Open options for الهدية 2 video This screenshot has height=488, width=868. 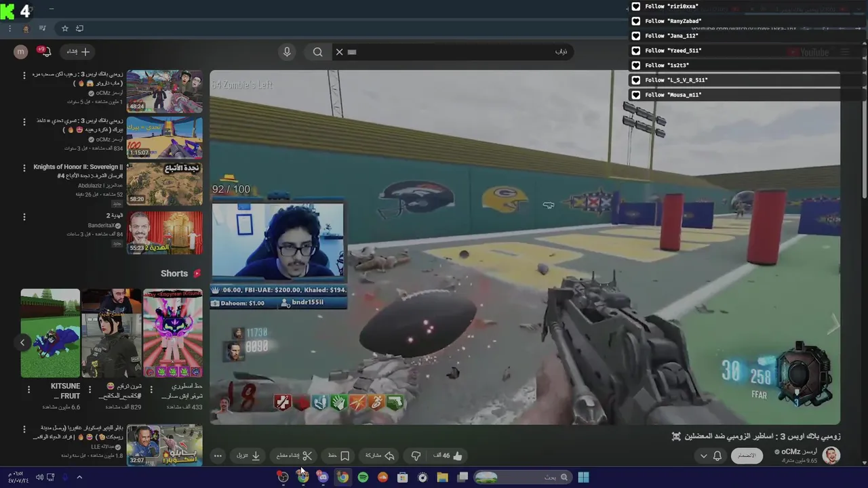click(24, 217)
